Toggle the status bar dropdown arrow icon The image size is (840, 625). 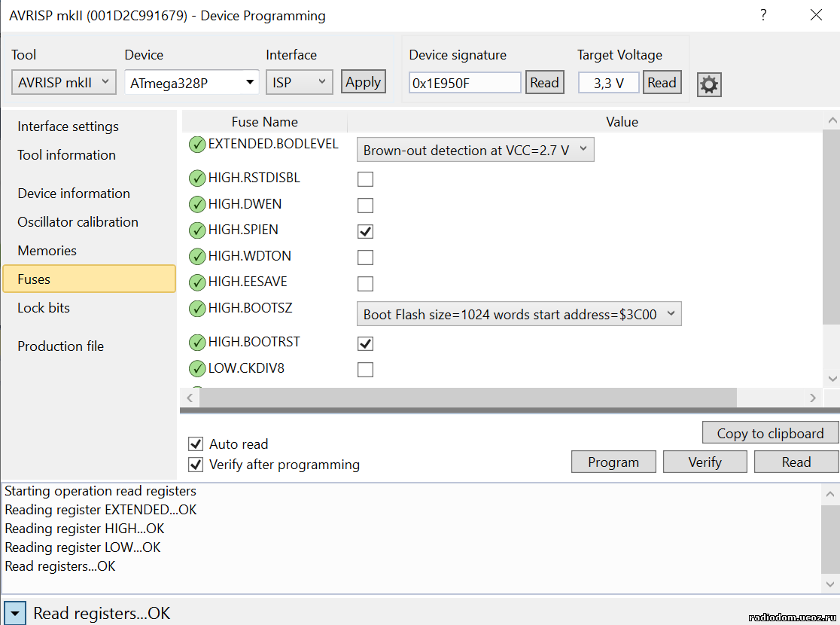point(14,613)
